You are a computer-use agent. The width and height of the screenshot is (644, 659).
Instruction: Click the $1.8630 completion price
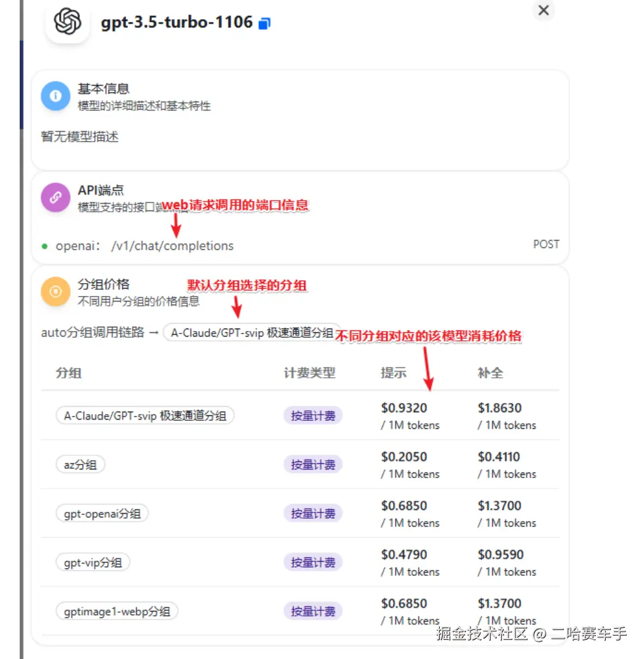coord(499,408)
